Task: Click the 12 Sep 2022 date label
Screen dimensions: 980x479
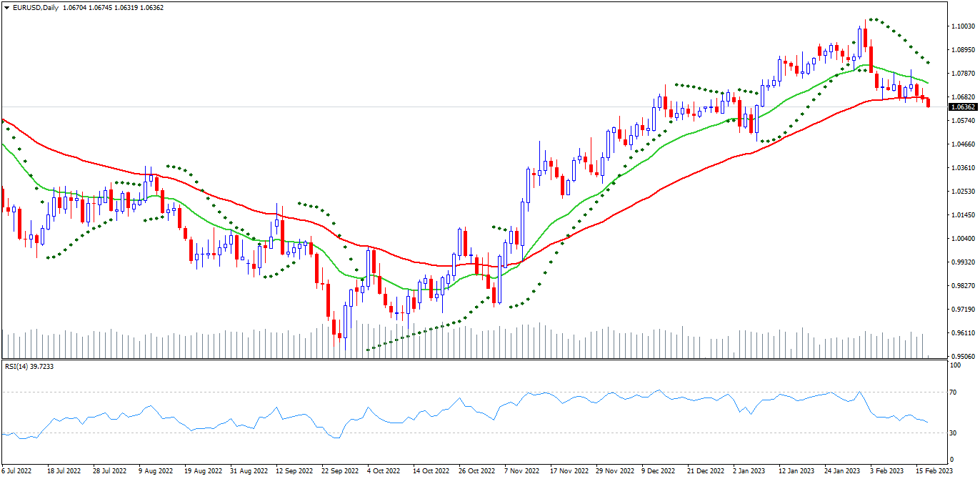Action: (x=294, y=472)
